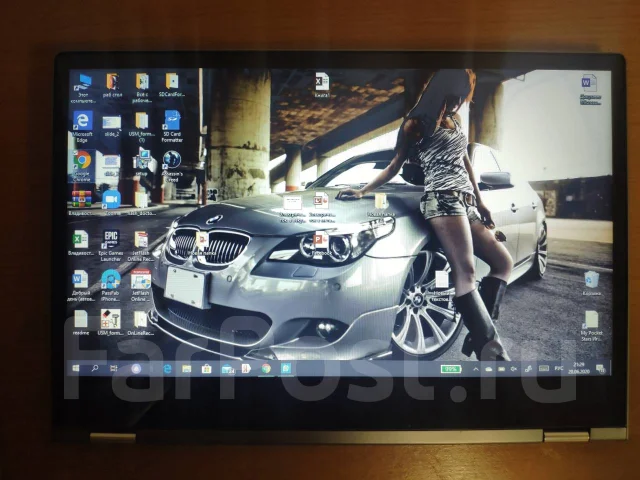Select the 'Все с рабочего...' folder

(142, 87)
